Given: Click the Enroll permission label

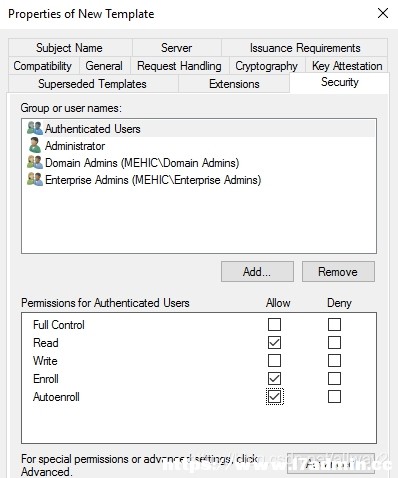Looking at the screenshot, I should [46, 379].
